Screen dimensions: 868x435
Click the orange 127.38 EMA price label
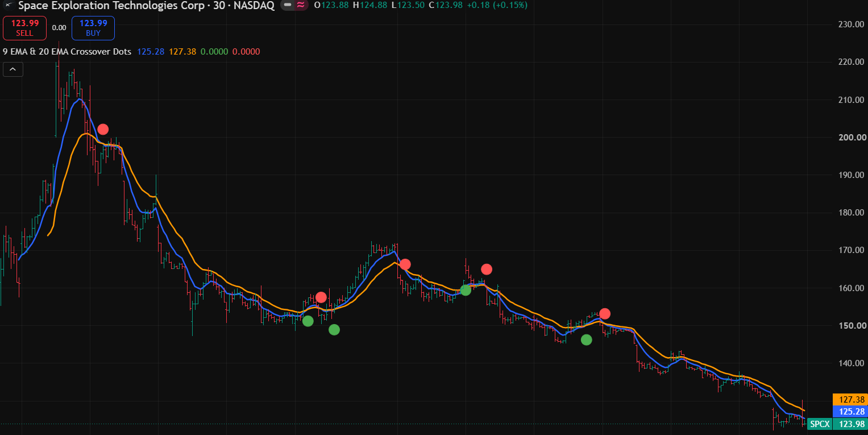pos(849,399)
